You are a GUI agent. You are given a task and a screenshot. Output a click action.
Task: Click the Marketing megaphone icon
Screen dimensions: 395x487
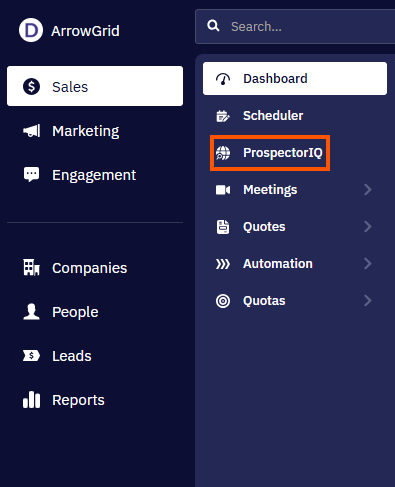pos(31,131)
